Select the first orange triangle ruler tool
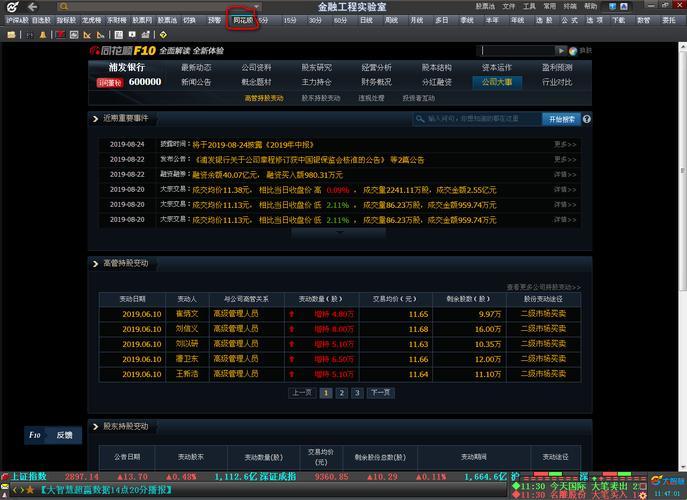 pos(87,35)
